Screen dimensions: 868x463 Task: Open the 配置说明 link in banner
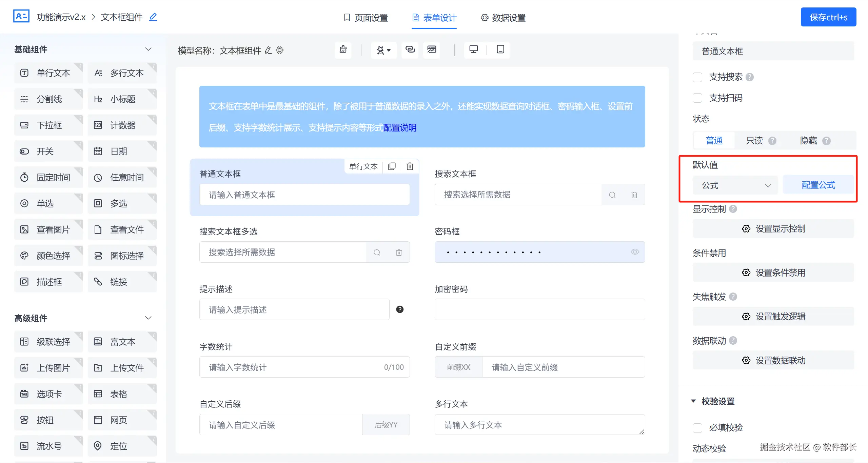pos(400,128)
